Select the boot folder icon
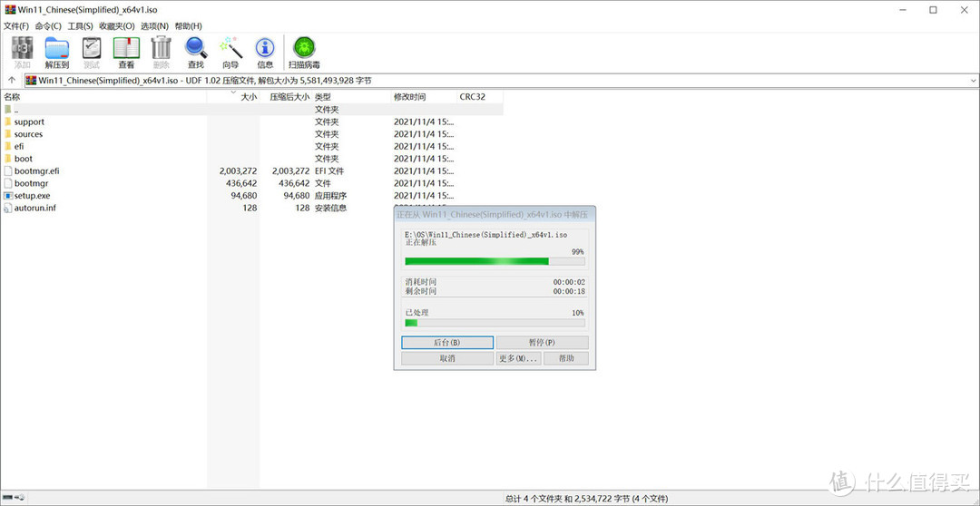 pos(7,159)
